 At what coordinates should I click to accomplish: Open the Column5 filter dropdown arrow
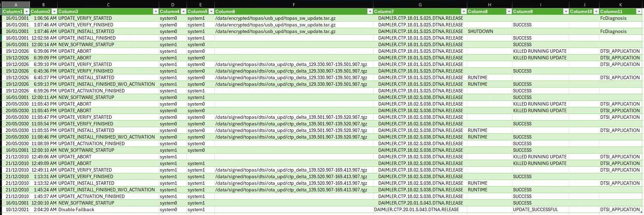coord(211,11)
